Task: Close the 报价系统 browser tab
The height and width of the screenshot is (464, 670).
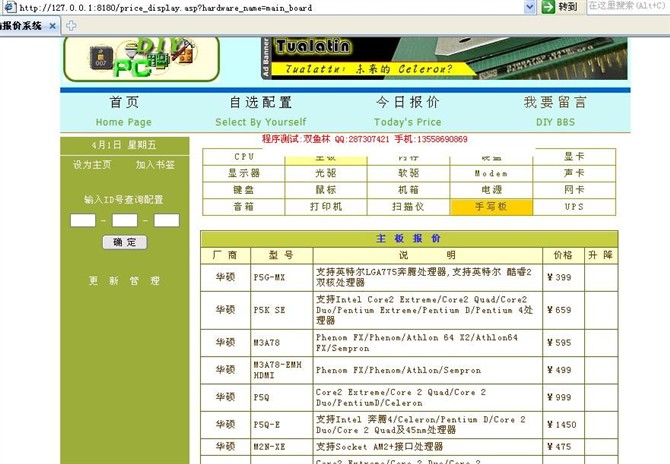Action: 52,26
